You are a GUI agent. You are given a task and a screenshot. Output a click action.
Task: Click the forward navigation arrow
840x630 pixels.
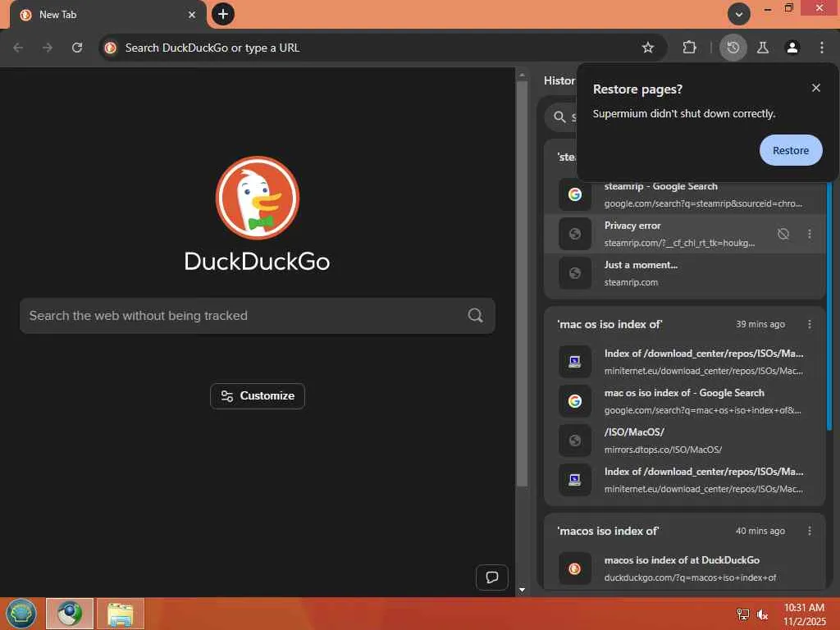pos(48,48)
